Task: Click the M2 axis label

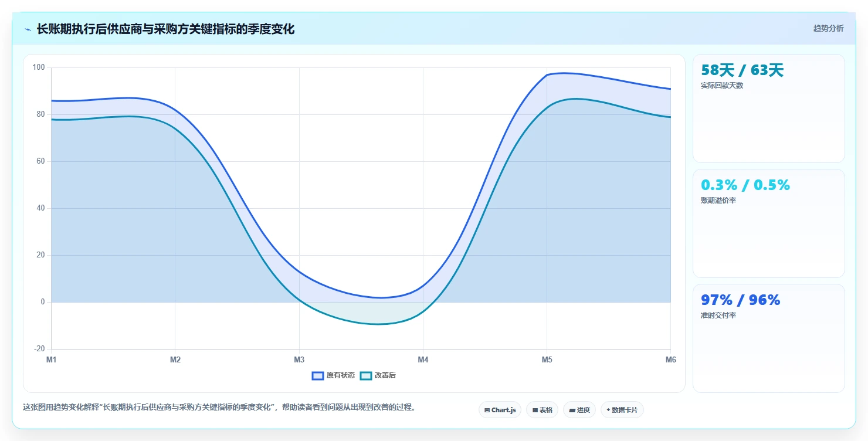Action: tap(175, 359)
